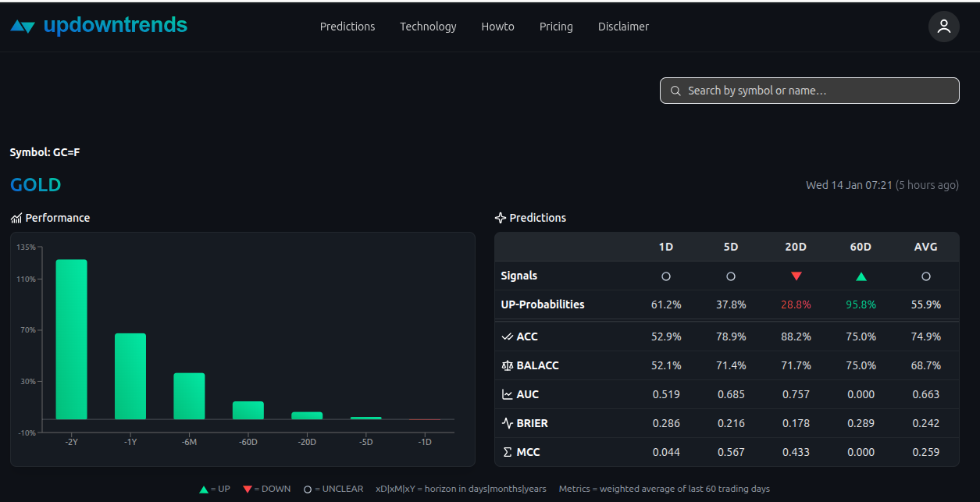Screen dimensions: 980x502
Task: Click the 78.9% ACC value
Action: click(731, 336)
